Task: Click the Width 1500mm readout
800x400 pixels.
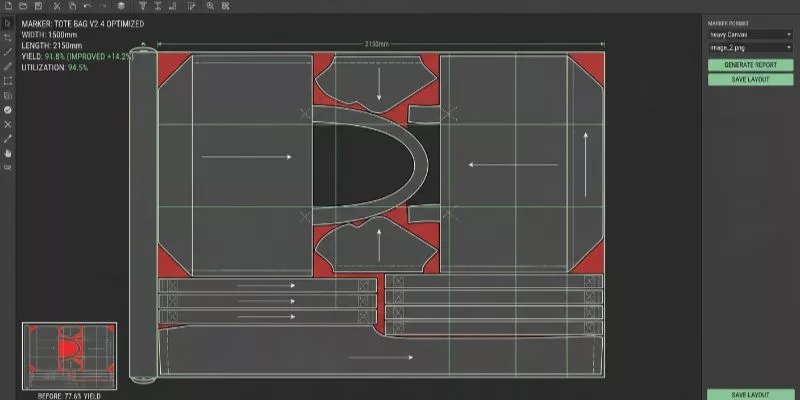Action: pos(49,35)
